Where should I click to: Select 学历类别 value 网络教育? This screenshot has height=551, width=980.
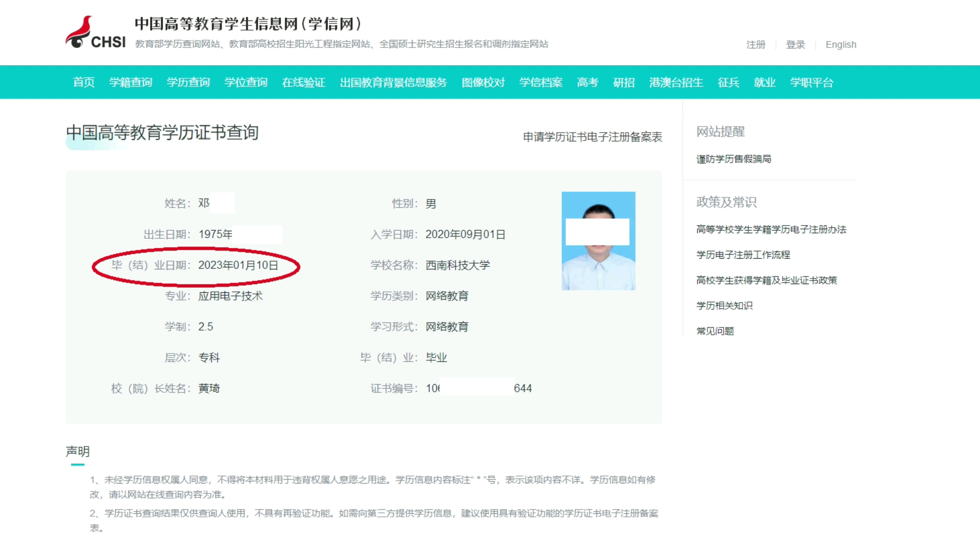click(447, 296)
